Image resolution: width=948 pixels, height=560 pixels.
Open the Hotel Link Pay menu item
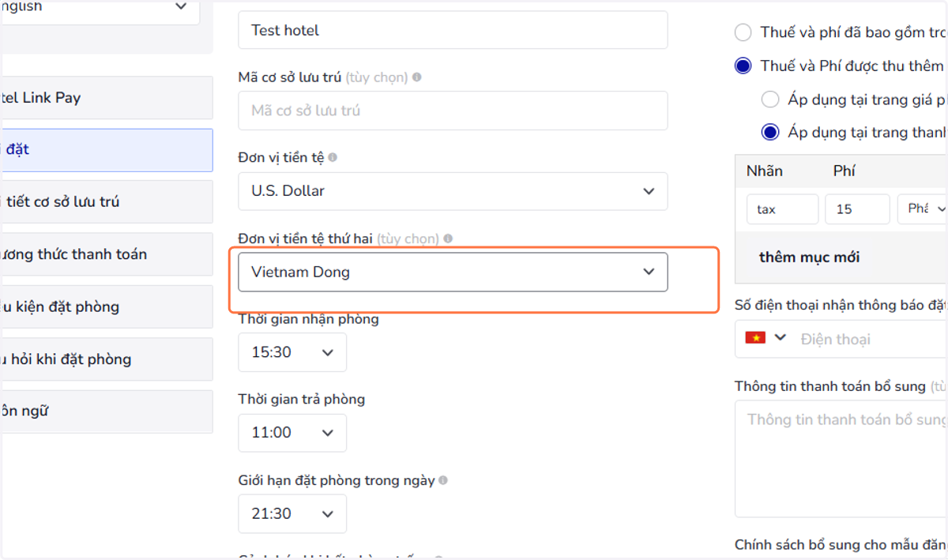point(107,98)
